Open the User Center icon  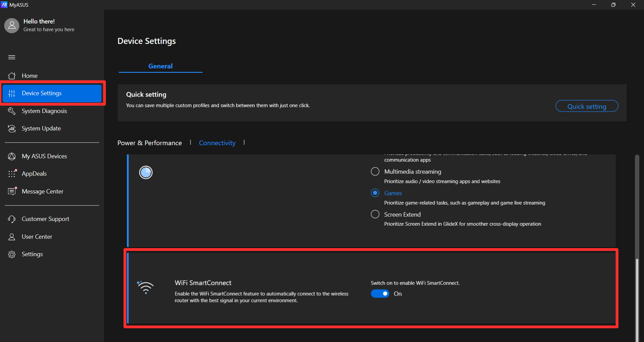[12, 236]
